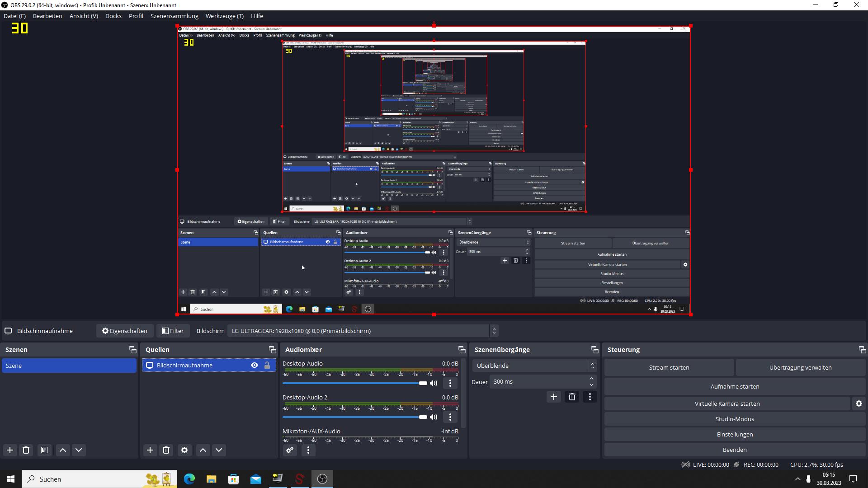Screen dimensions: 868x488
Task: Adjust Desktop-Audio 2 volume slider
Action: pyautogui.click(x=355, y=417)
